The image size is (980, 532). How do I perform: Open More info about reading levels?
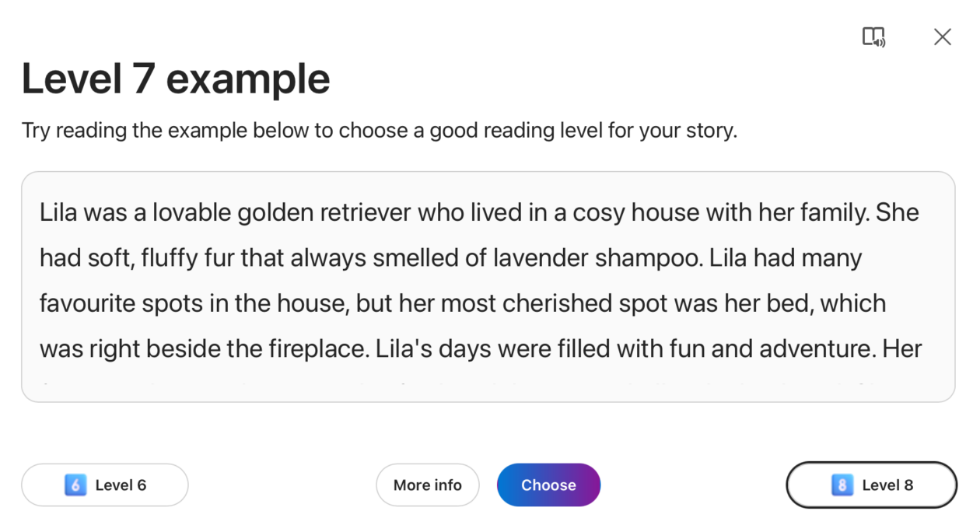click(x=427, y=485)
